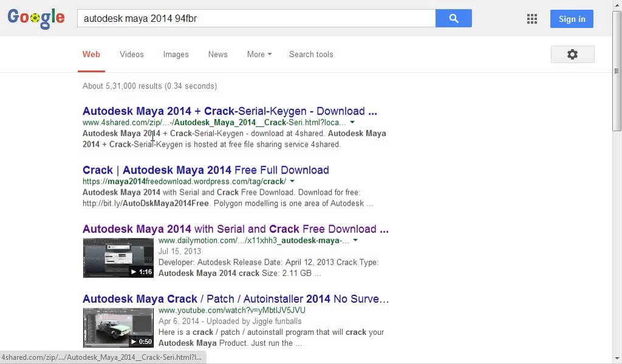622x364 pixels.
Task: Click the blue search magnifier button
Action: (453, 18)
